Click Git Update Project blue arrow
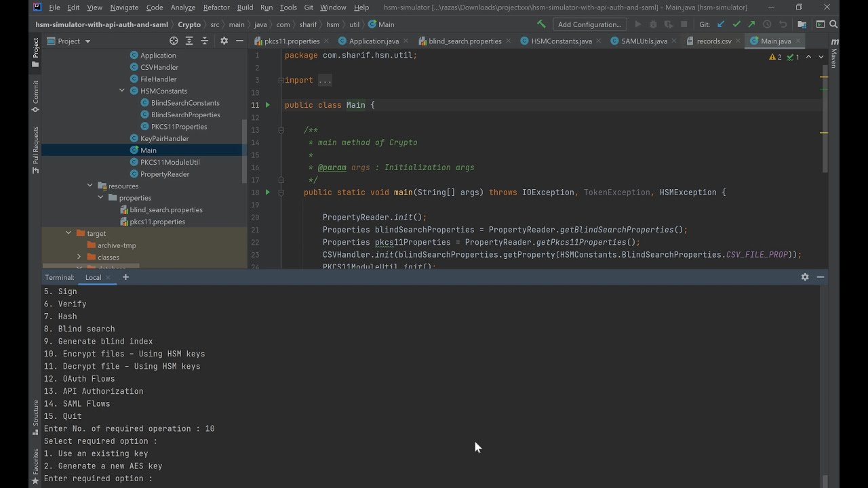 coord(721,24)
